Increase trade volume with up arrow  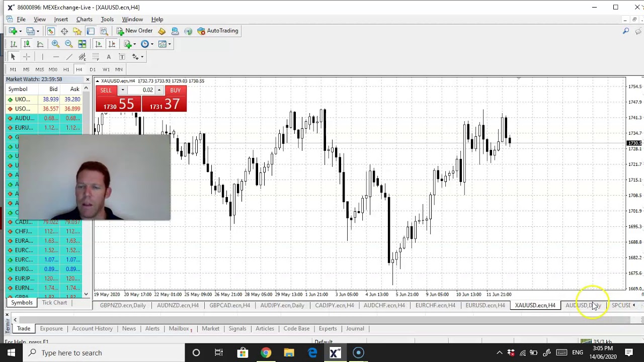coord(159,90)
